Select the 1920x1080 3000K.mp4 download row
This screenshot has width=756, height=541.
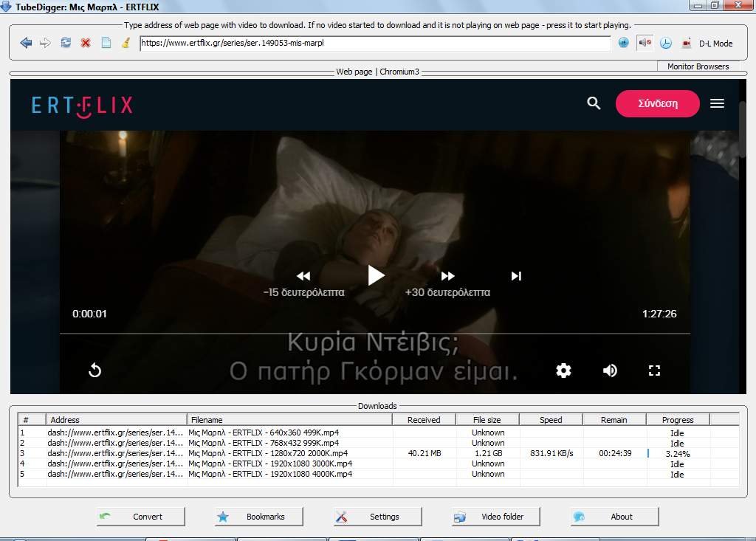[379, 464]
